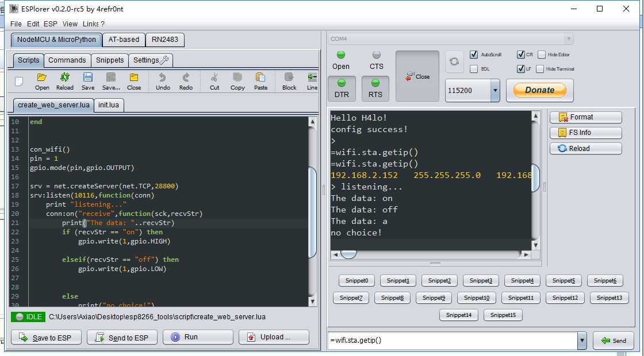Save the script with the Save icon
The width and height of the screenshot is (644, 356).
pos(88,81)
